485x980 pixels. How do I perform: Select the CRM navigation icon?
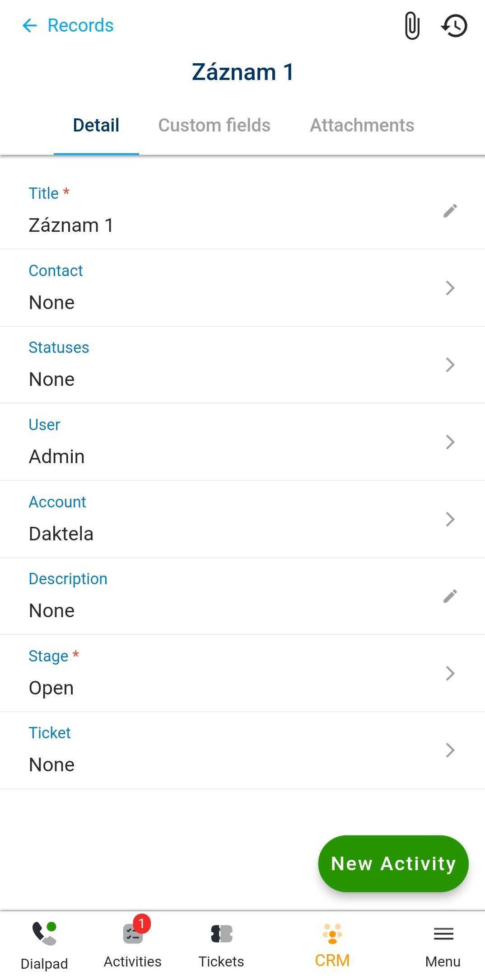pos(332,933)
